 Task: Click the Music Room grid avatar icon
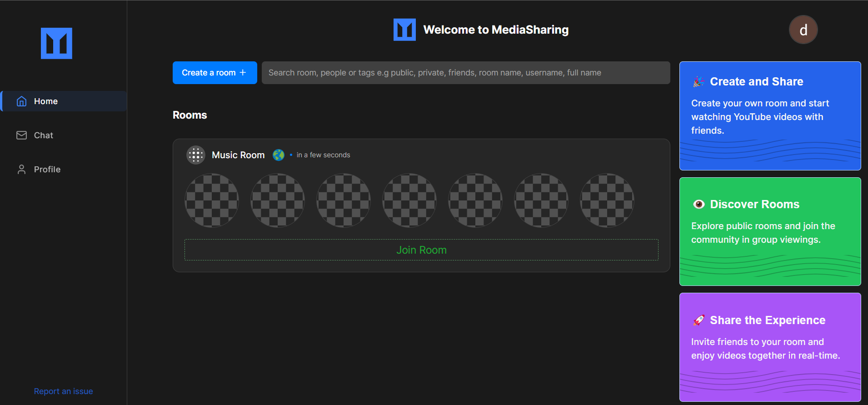[x=196, y=155]
